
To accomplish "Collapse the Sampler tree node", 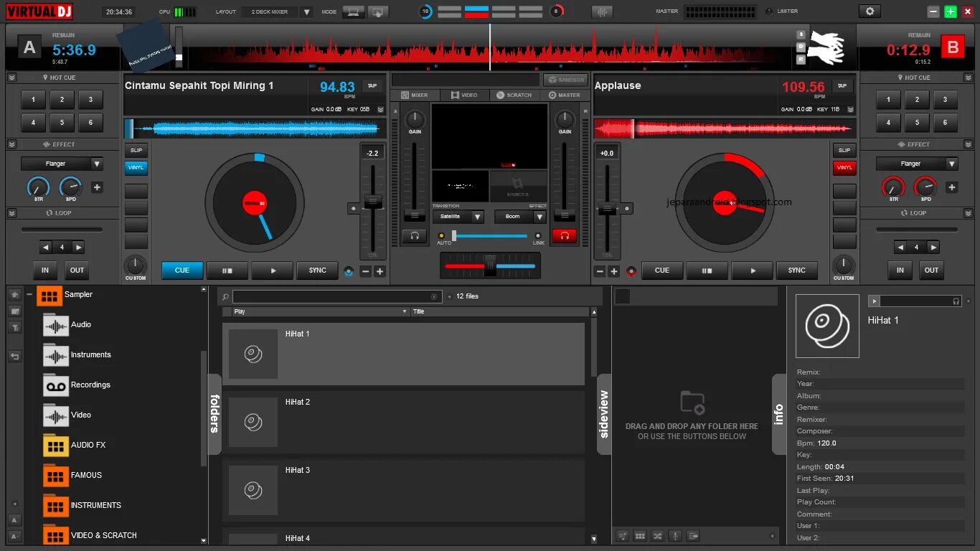I will [x=29, y=295].
